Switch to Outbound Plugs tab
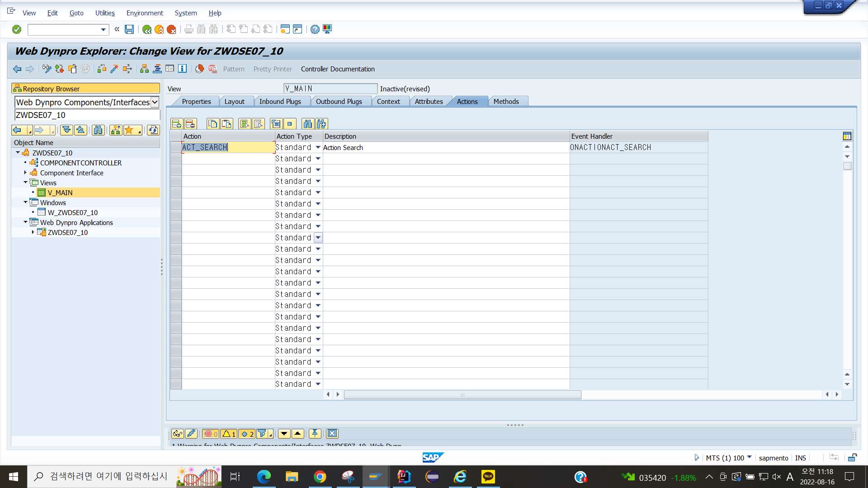 click(339, 102)
